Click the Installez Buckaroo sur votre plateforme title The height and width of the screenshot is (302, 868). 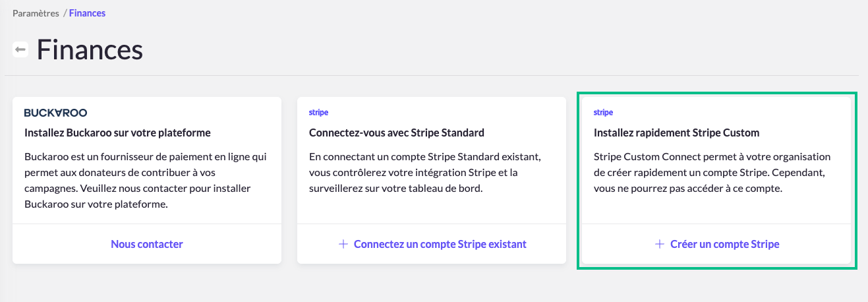[117, 133]
